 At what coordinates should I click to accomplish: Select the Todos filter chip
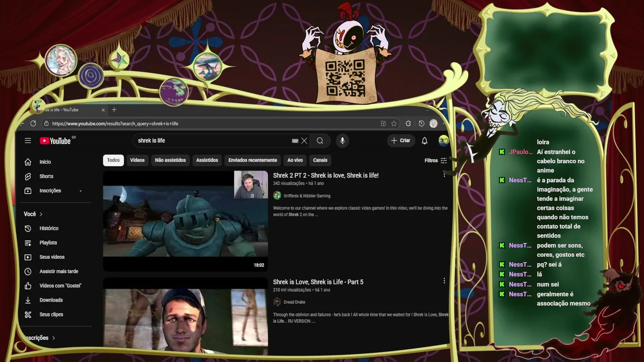point(113,160)
